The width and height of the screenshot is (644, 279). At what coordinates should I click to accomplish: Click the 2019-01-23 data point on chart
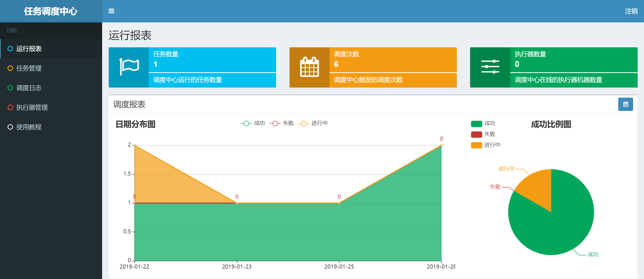(237, 203)
